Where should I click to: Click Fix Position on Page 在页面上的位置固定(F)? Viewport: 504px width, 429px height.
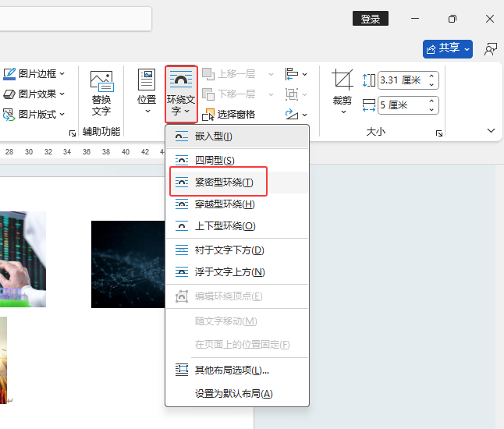pyautogui.click(x=237, y=345)
